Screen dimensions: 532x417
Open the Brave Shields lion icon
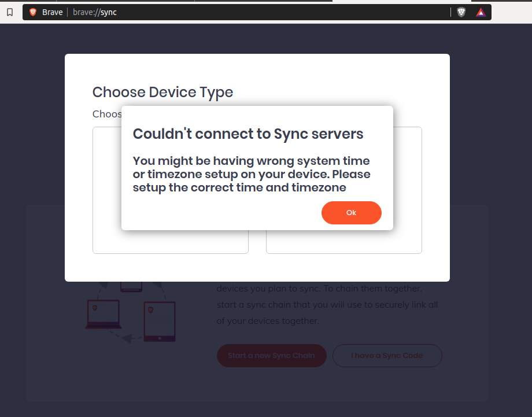coord(461,12)
